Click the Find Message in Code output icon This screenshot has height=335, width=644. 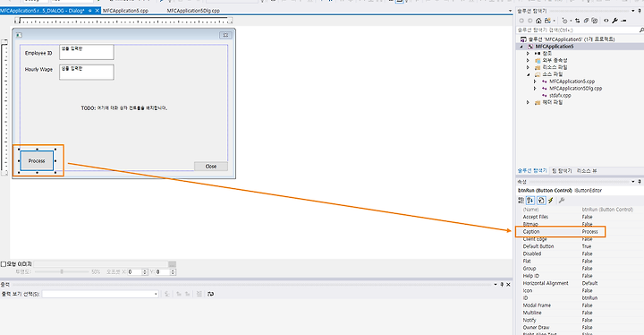pos(166,294)
